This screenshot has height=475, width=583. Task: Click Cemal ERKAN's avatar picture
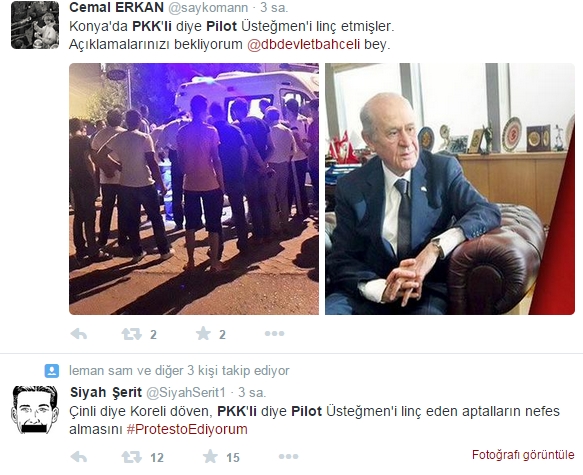[35, 25]
